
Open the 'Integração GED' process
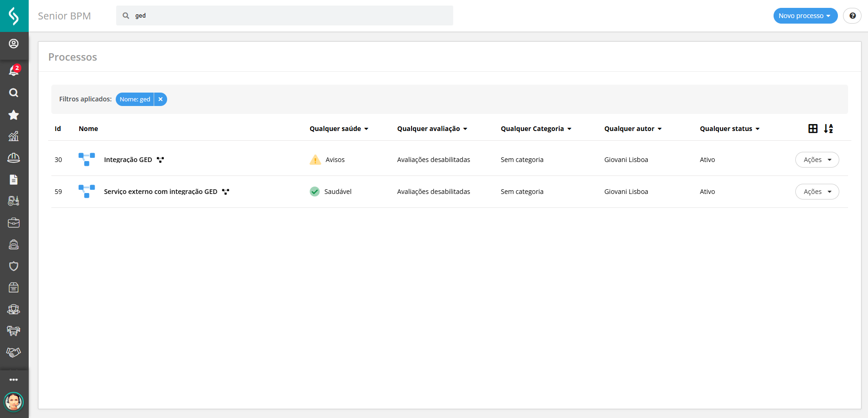[x=128, y=160]
